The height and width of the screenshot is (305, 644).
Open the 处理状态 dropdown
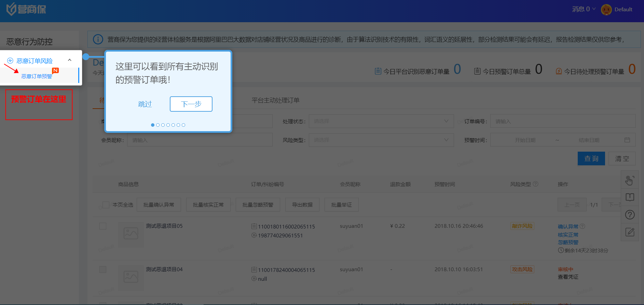pos(381,121)
